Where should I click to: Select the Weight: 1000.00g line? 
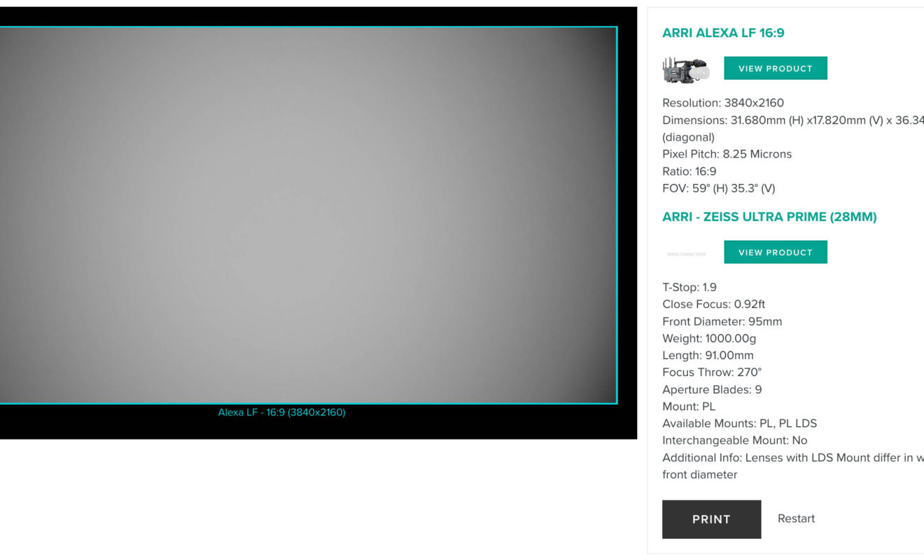(709, 339)
